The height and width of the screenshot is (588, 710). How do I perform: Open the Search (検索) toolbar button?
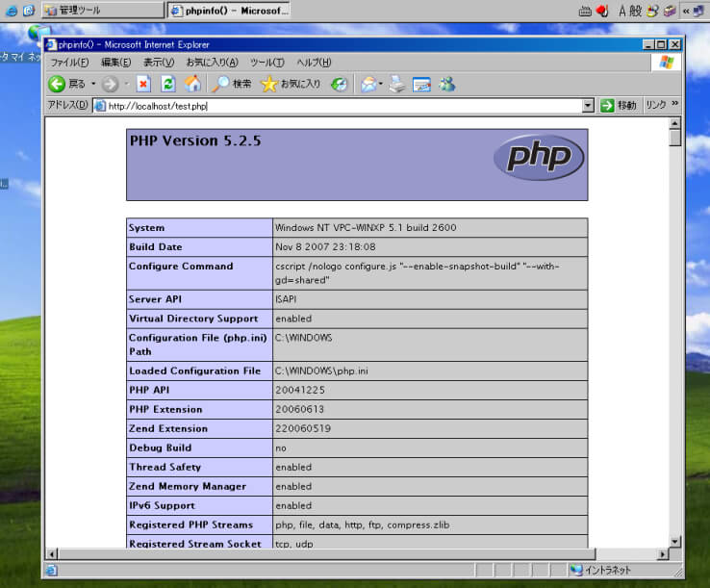pyautogui.click(x=232, y=84)
